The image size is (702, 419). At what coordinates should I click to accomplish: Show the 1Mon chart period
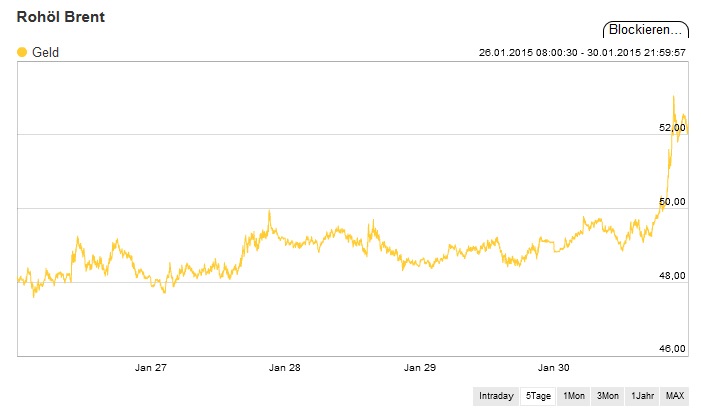574,396
